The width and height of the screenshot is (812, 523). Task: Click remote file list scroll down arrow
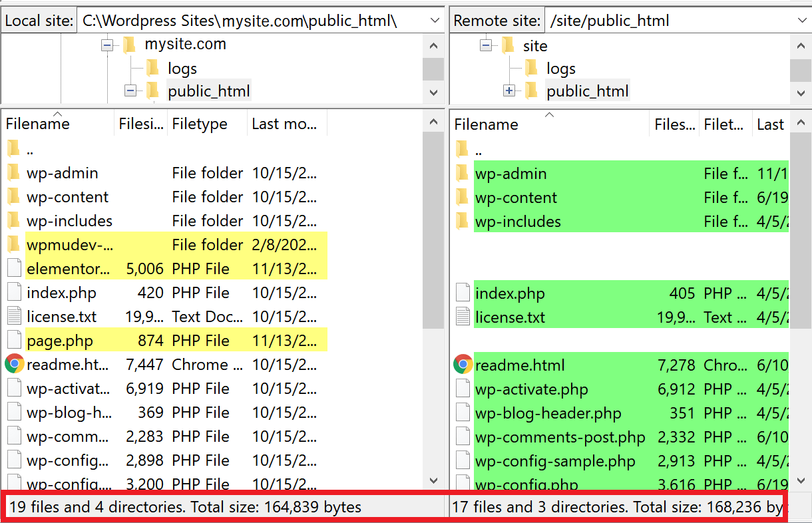click(800, 480)
